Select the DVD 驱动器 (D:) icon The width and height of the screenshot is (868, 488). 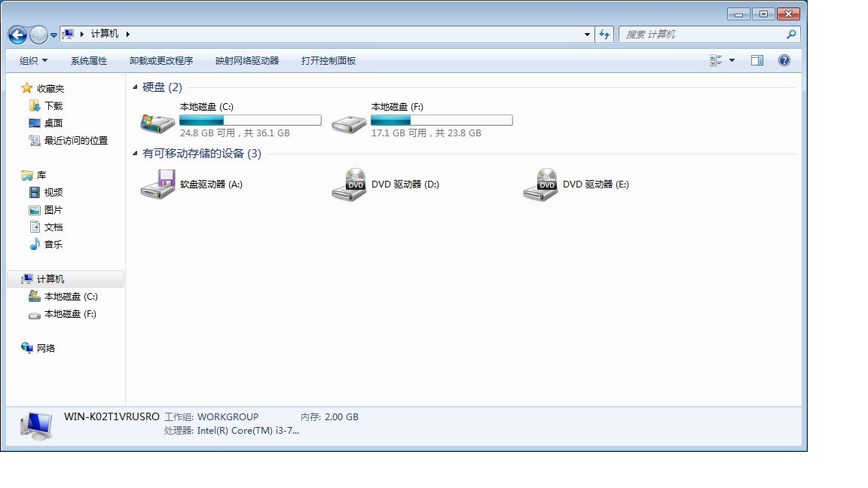click(349, 185)
